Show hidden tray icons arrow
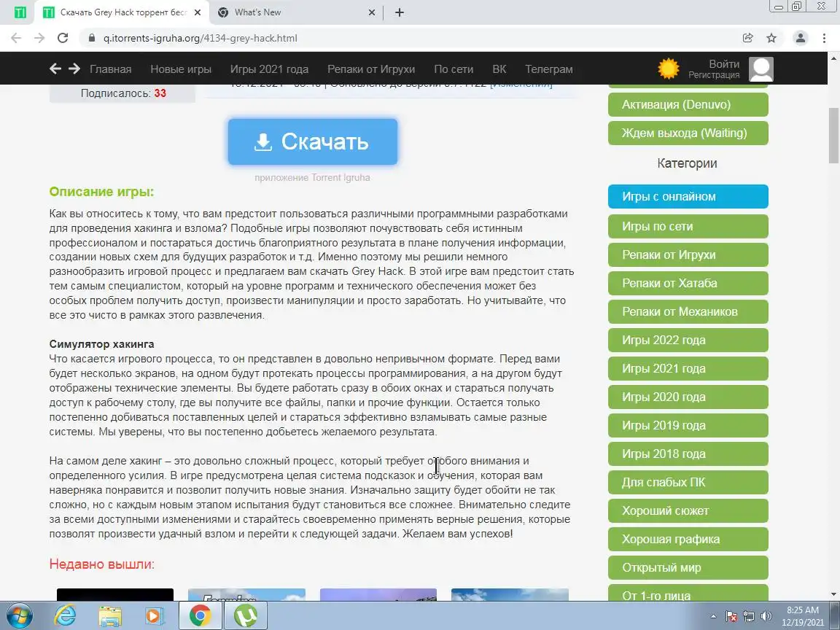Image resolution: width=840 pixels, height=630 pixels. pos(713,617)
